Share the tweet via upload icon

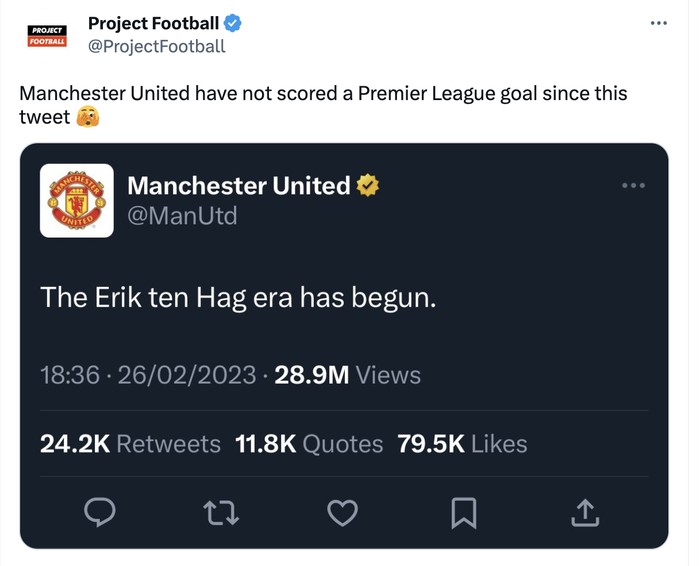click(585, 512)
